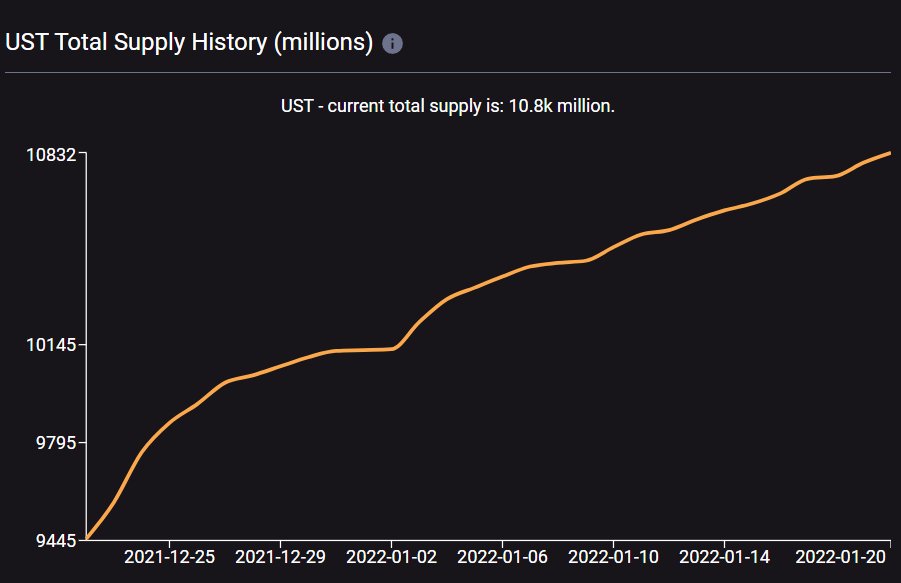Click the chart's starting data point at 9445
This screenshot has height=583, width=901.
tap(90, 538)
